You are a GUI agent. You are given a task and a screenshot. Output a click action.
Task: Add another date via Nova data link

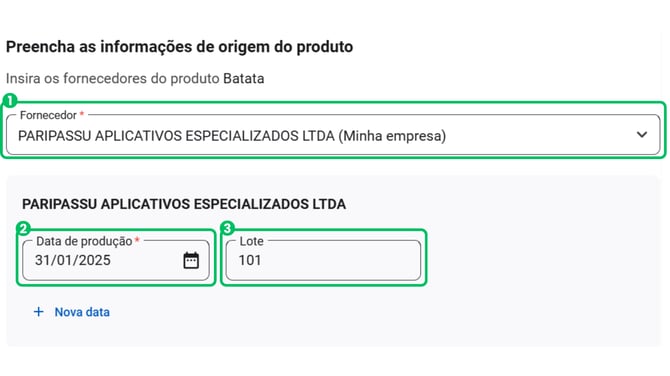pyautogui.click(x=82, y=312)
